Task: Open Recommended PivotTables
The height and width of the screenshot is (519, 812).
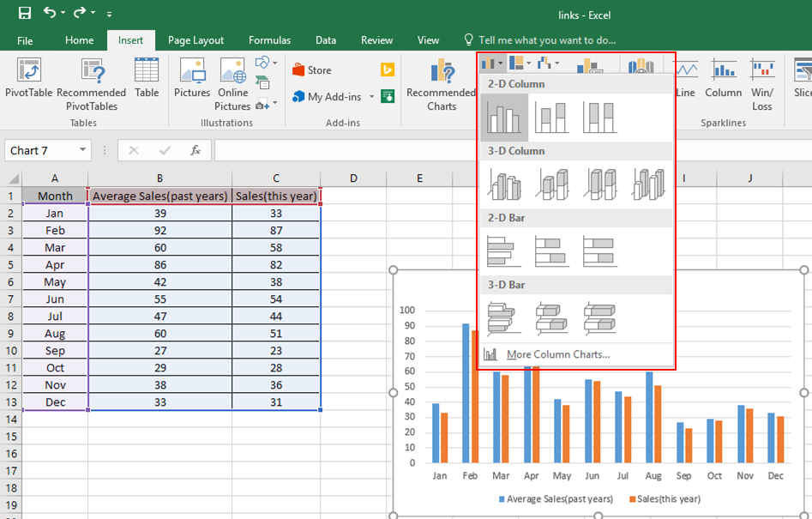Action: coord(92,84)
